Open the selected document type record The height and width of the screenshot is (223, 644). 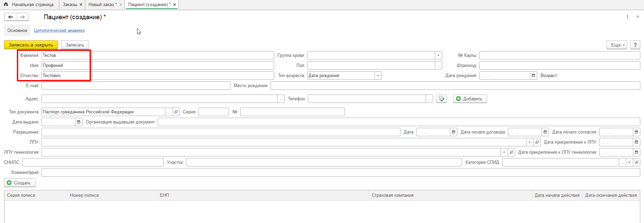point(176,112)
